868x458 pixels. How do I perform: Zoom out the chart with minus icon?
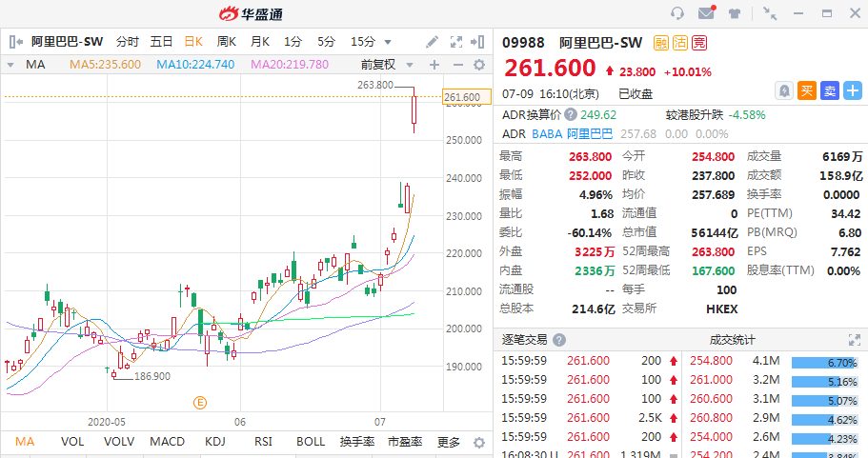(456, 65)
